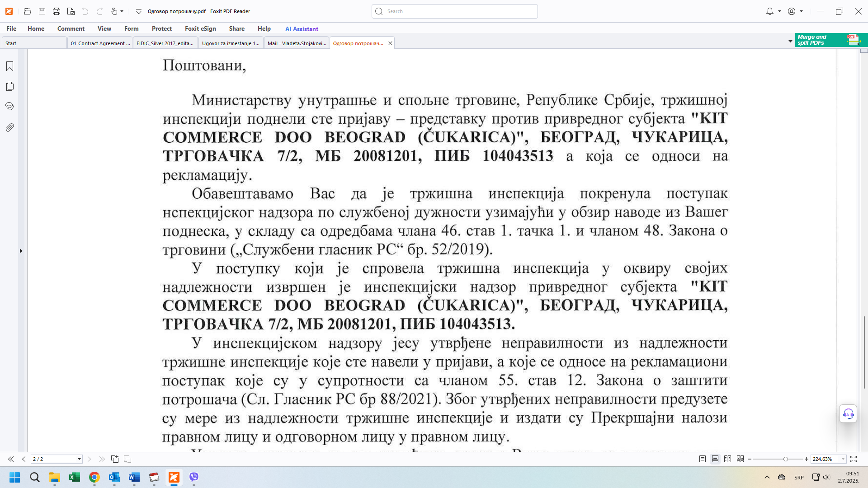This screenshot has width=868, height=488.
Task: Click the zoom slider handle
Action: (x=786, y=459)
